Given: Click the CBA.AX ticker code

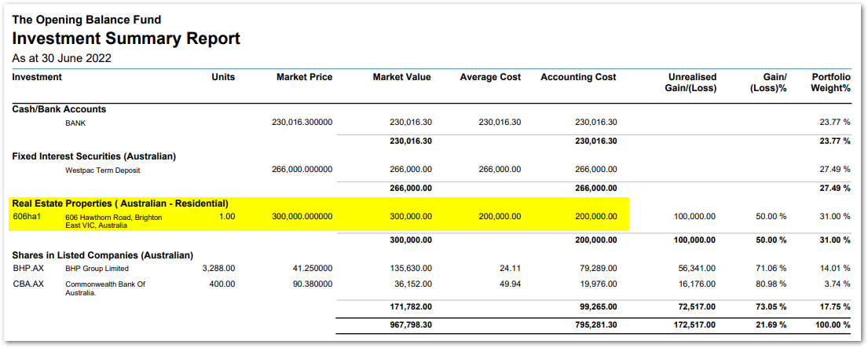Looking at the screenshot, I should (27, 284).
